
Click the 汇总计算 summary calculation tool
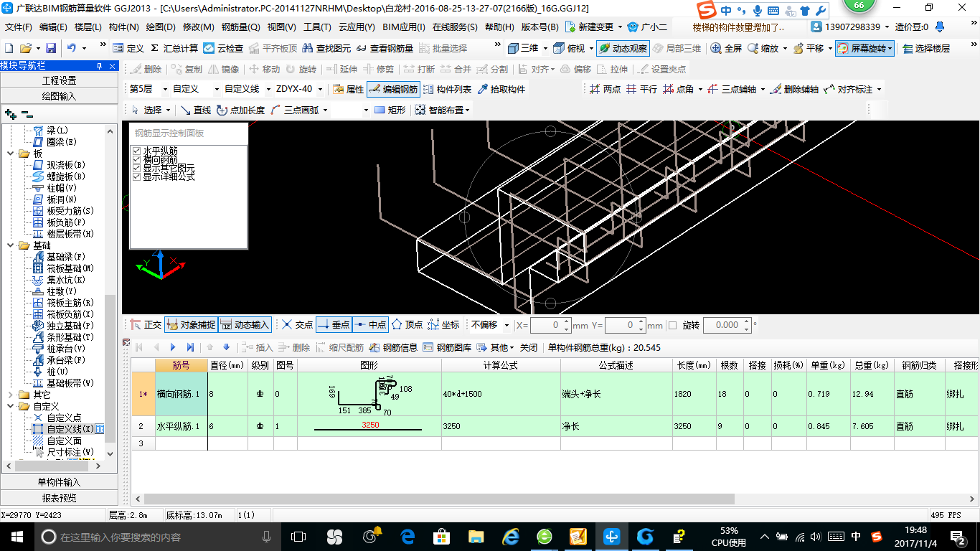click(174, 48)
